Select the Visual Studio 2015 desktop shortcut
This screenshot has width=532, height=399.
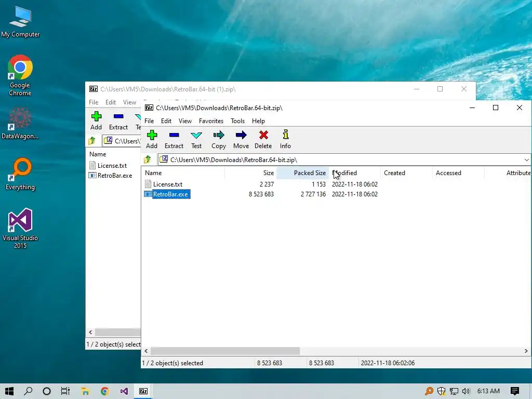tap(20, 229)
